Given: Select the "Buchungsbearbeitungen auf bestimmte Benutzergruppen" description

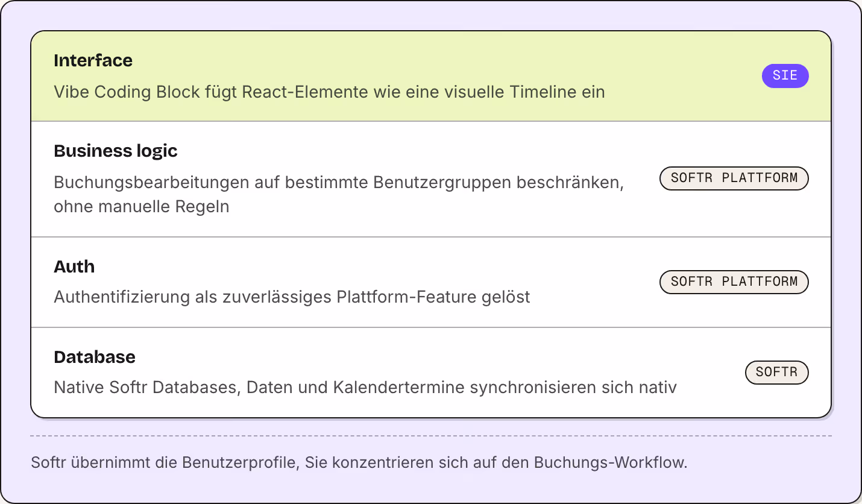Looking at the screenshot, I should (339, 194).
